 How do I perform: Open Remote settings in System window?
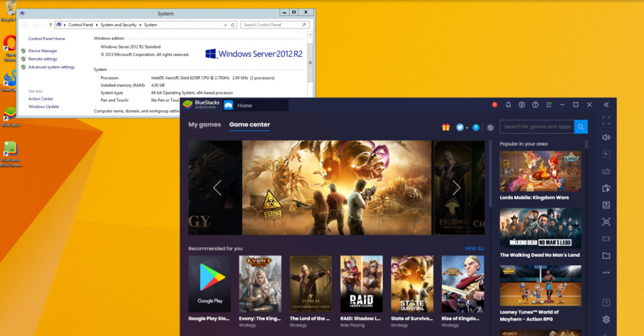(x=43, y=59)
